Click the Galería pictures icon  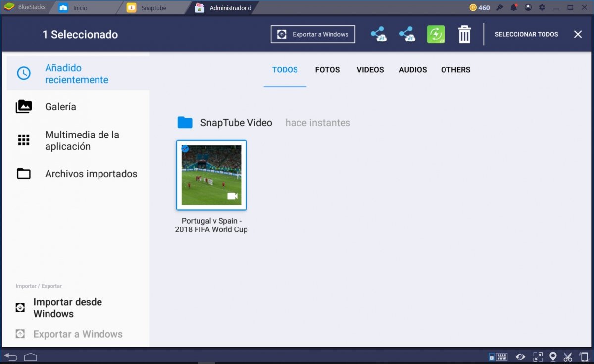pyautogui.click(x=24, y=107)
